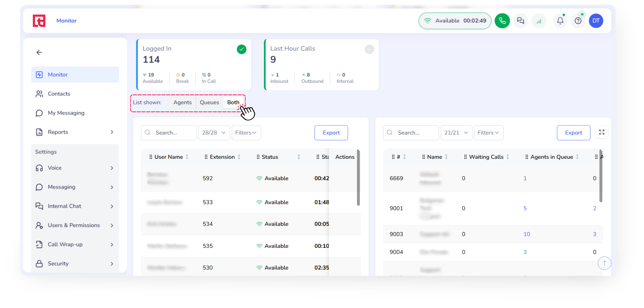Screen dimensions: 644x308
Task: Open the notifications bell
Action: pyautogui.click(x=560, y=21)
